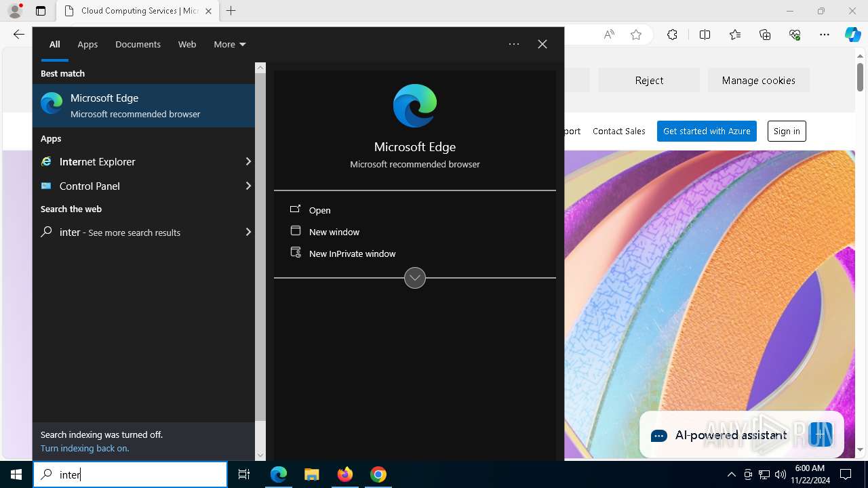Viewport: 868px width, 488px height.
Task: Click Get started with Azure button
Action: pos(707,131)
